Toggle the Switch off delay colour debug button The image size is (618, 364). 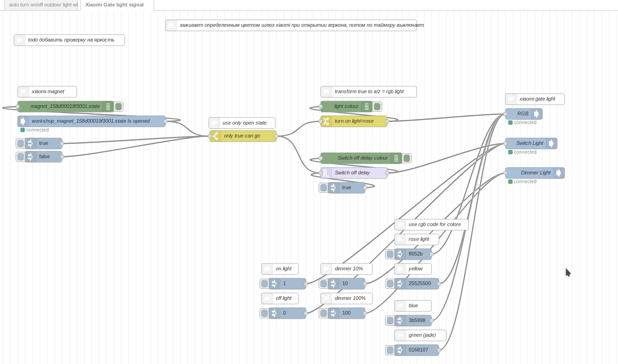point(407,158)
